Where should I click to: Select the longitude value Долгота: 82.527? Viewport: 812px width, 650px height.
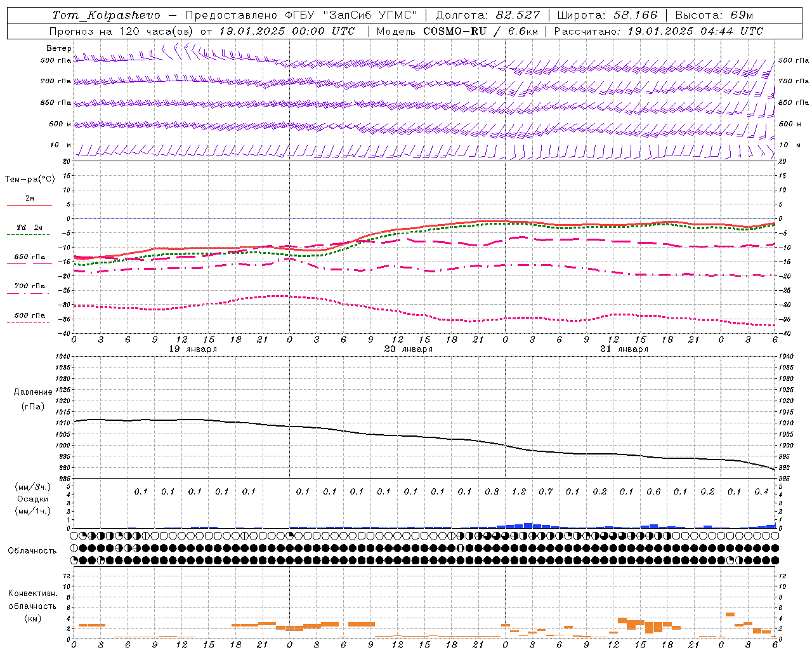(x=488, y=15)
